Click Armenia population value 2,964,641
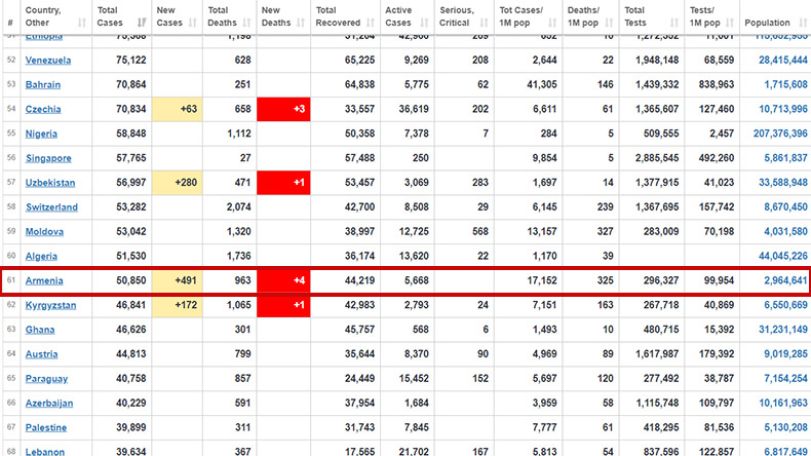Viewport: 811px width, 456px height. 785,281
